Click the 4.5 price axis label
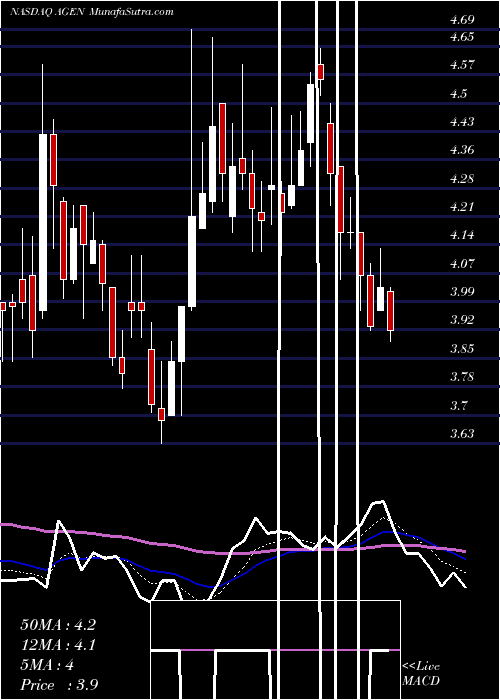The width and height of the screenshot is (500, 700). (x=458, y=94)
